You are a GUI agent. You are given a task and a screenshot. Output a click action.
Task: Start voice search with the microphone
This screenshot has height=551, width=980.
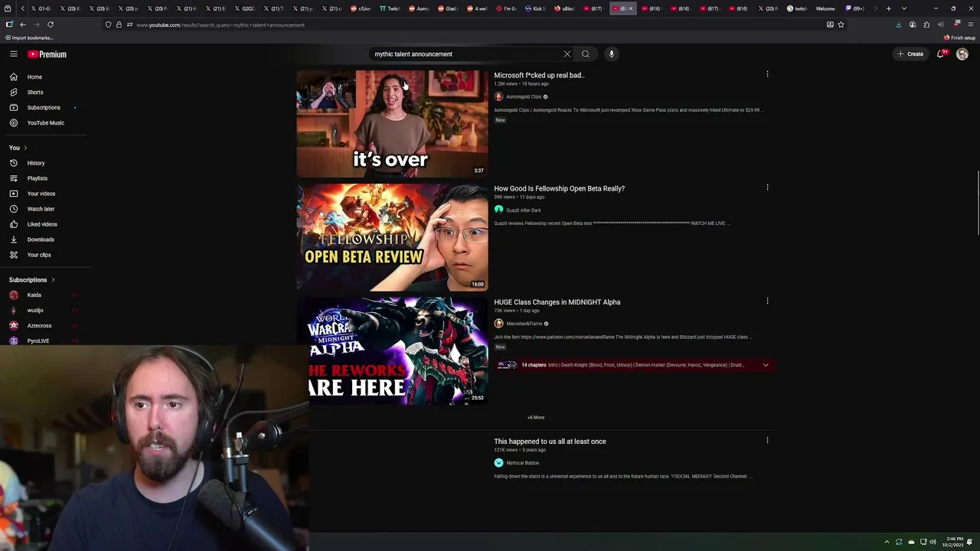point(611,54)
